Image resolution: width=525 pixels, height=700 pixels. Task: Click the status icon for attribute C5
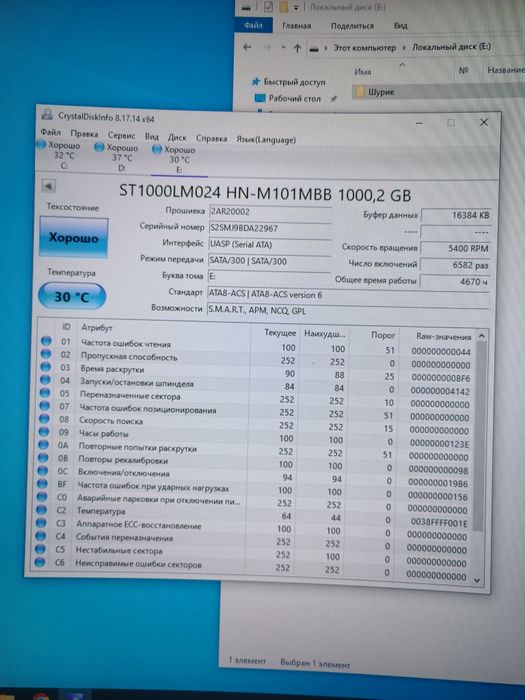click(x=40, y=549)
